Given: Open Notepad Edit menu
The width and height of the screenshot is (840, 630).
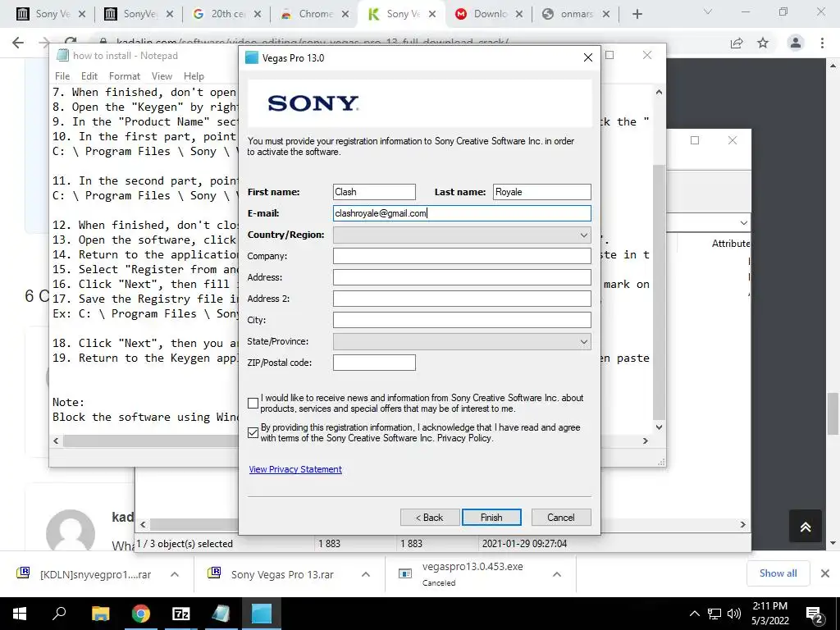Looking at the screenshot, I should click(x=89, y=76).
